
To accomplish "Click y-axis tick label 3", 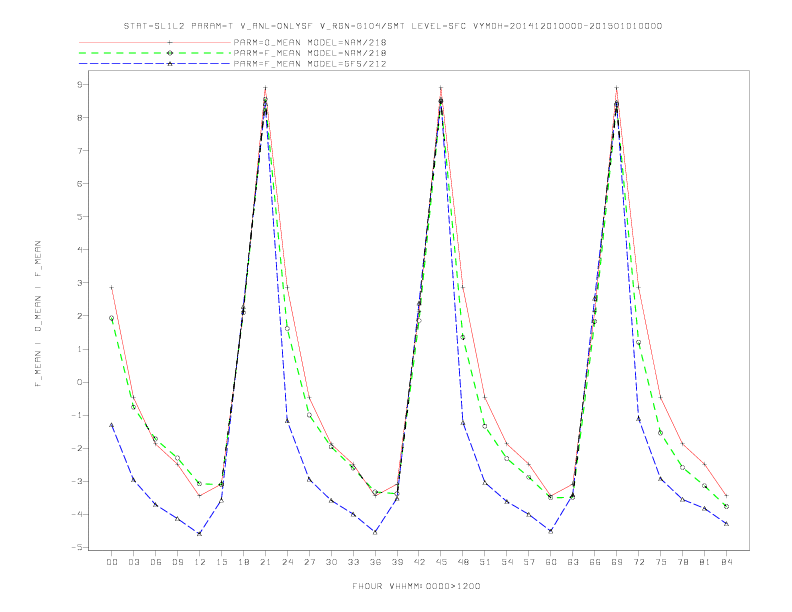I will (80, 283).
